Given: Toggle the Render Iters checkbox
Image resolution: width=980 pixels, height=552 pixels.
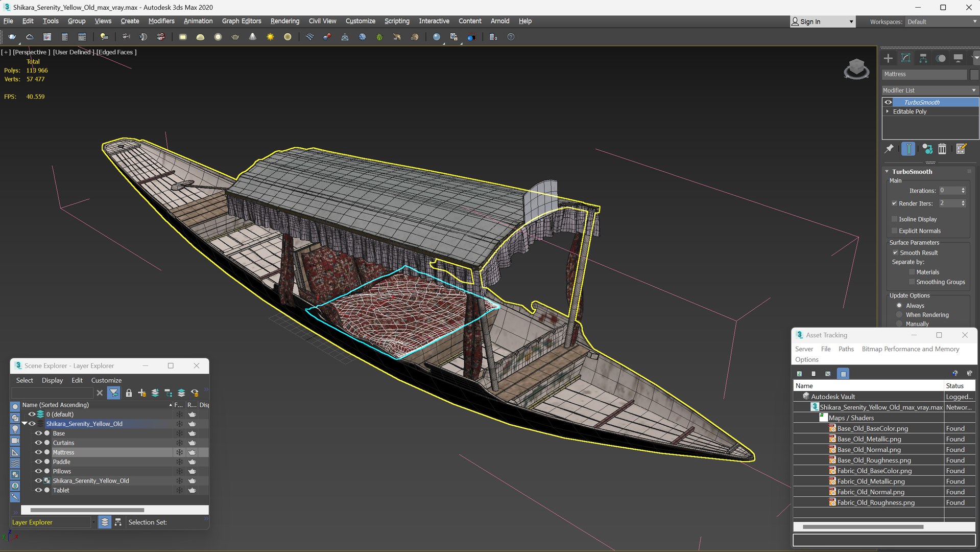Looking at the screenshot, I should (x=894, y=203).
